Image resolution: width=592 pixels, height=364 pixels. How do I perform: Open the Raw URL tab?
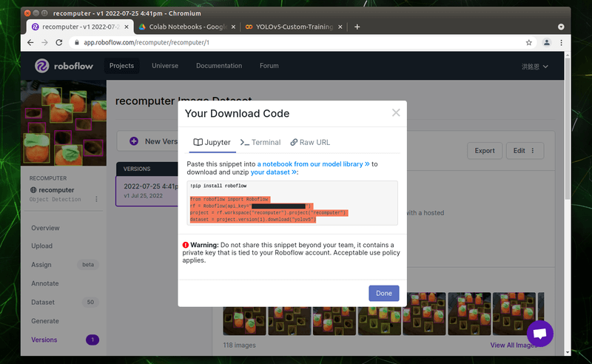pyautogui.click(x=310, y=142)
